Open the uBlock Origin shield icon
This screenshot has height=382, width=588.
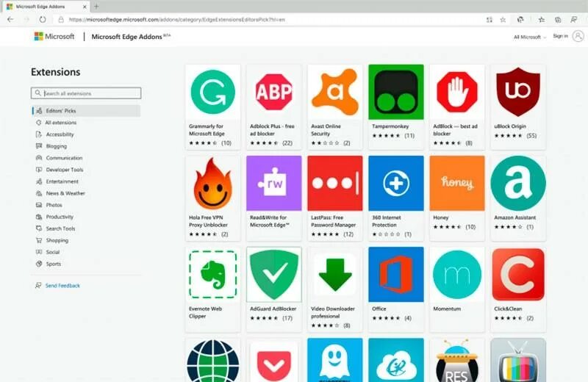518,93
